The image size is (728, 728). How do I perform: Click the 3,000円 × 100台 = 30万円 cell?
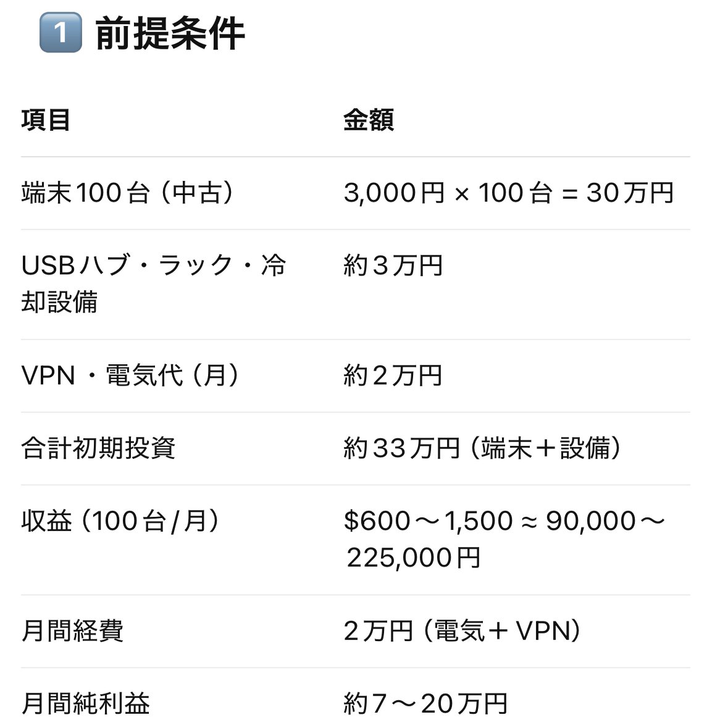point(508,193)
